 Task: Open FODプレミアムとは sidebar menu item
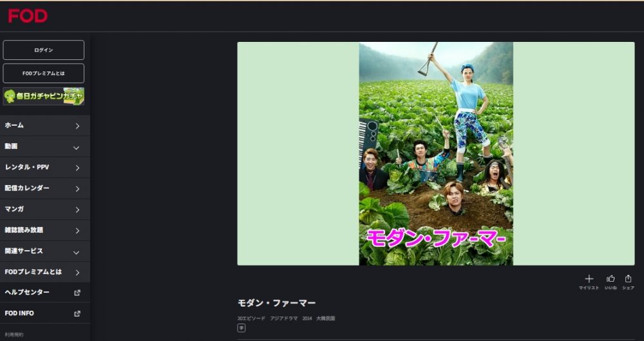pyautogui.click(x=45, y=272)
